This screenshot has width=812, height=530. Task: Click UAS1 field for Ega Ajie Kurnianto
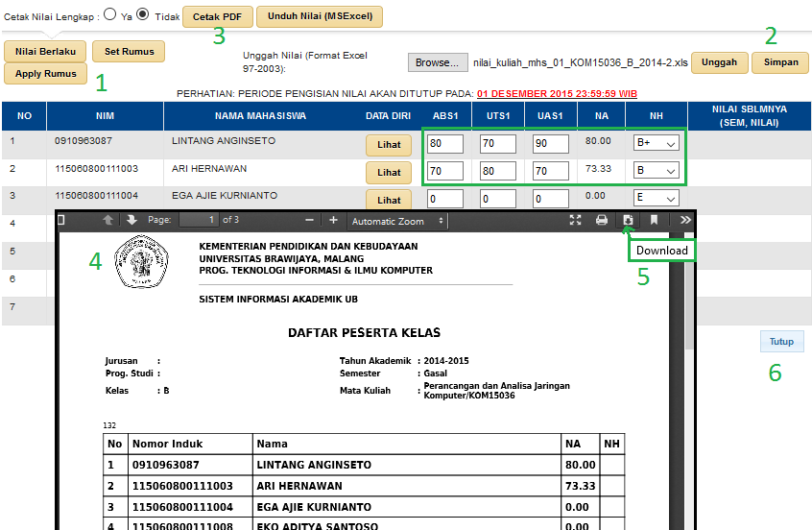[551, 199]
